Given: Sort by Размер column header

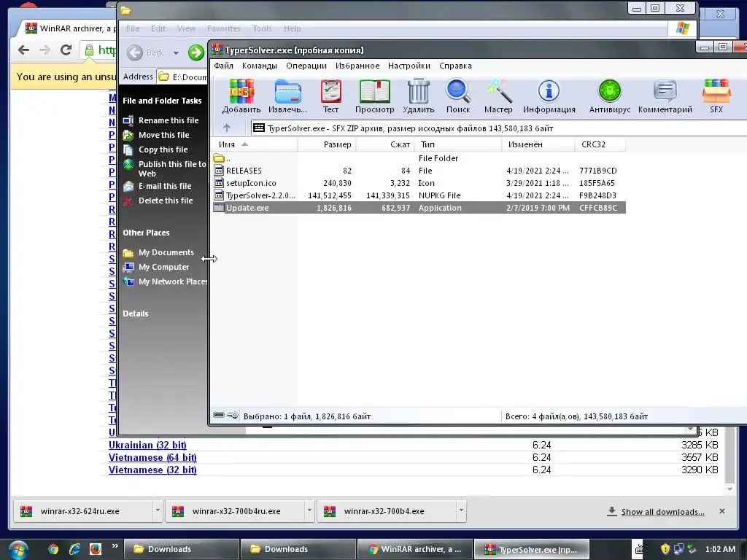Looking at the screenshot, I should click(327, 144).
